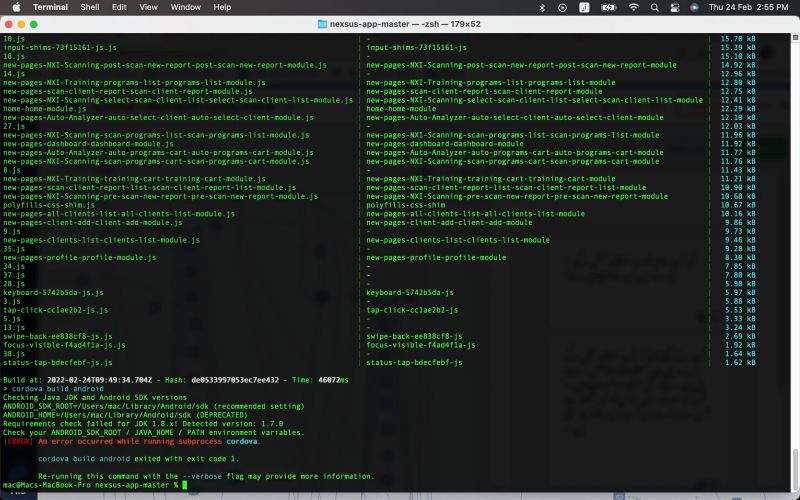
Task: Click the folder proxy icon in title bar
Action: point(322,24)
